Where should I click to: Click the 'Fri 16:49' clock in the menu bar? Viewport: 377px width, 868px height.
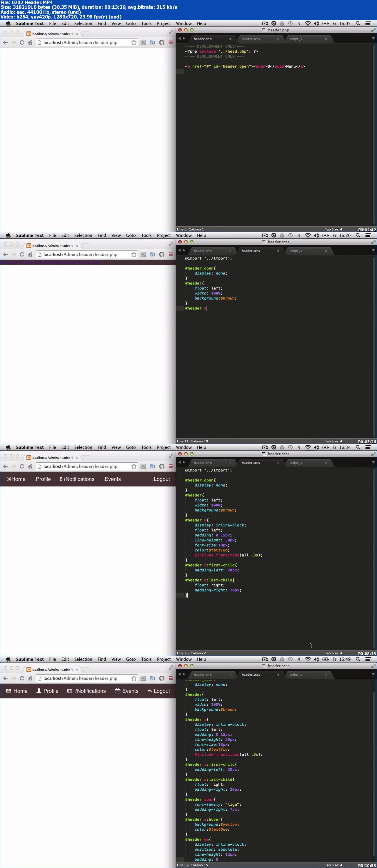[x=341, y=659]
